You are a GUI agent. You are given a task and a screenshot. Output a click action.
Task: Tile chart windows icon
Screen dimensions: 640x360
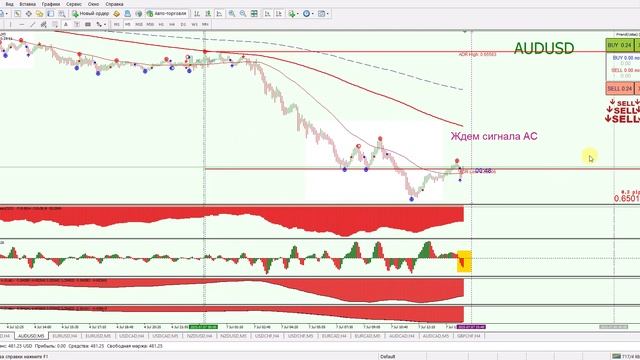tap(254, 13)
